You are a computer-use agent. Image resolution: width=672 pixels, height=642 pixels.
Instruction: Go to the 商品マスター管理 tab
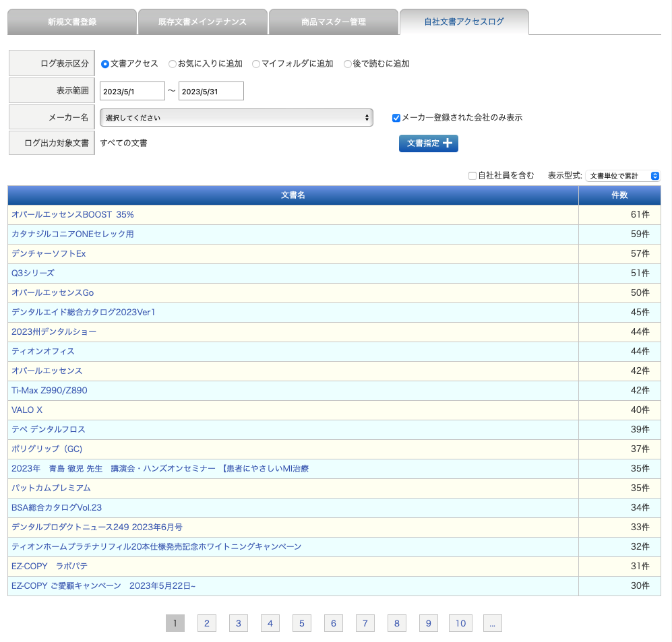pos(334,22)
